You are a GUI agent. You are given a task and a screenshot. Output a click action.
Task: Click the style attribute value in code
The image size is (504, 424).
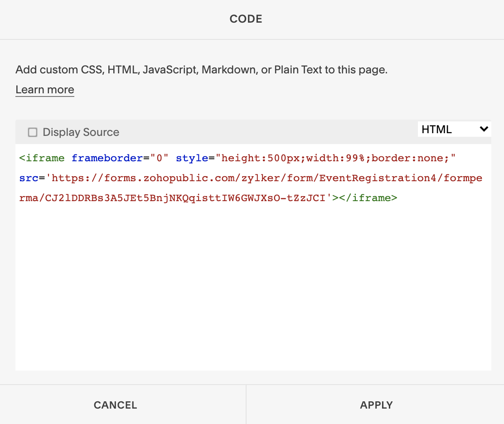[335, 158]
